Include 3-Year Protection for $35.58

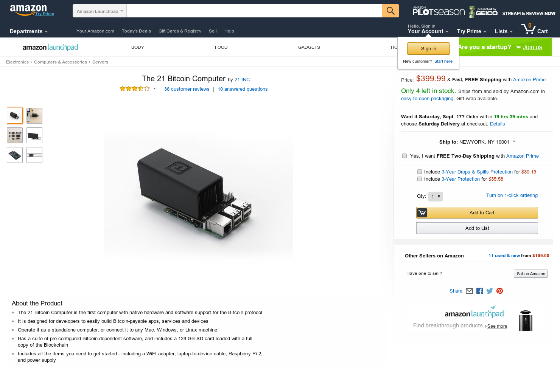(420, 179)
